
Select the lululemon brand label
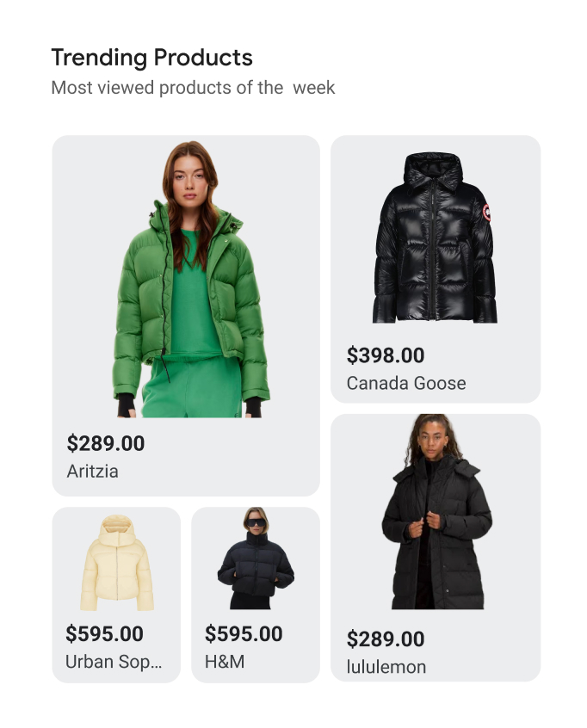click(x=386, y=667)
